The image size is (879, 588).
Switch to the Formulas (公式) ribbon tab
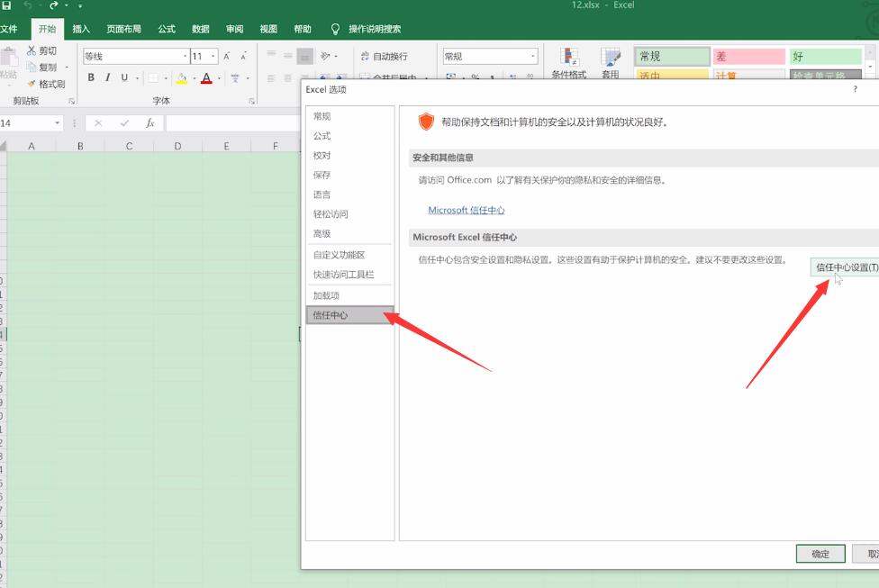(167, 29)
